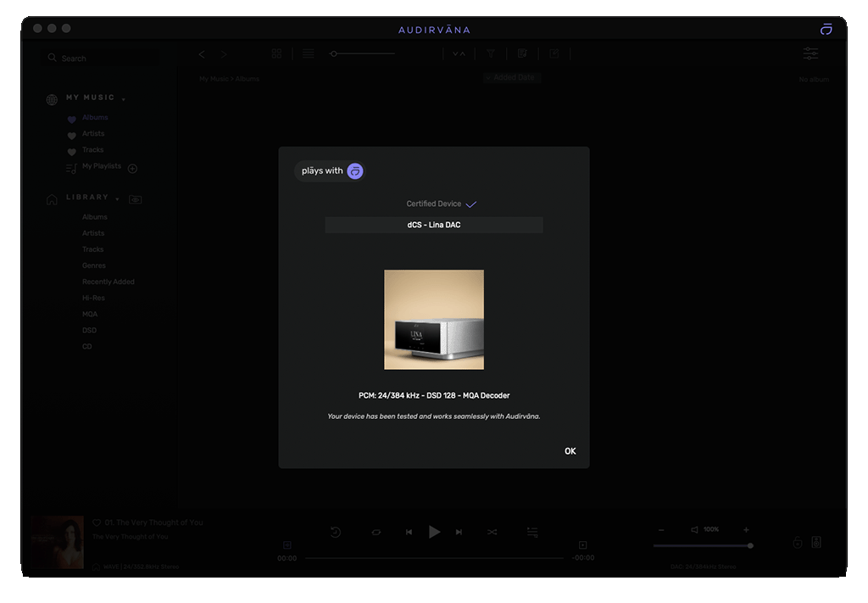Open the audio settings sliders icon

click(810, 53)
